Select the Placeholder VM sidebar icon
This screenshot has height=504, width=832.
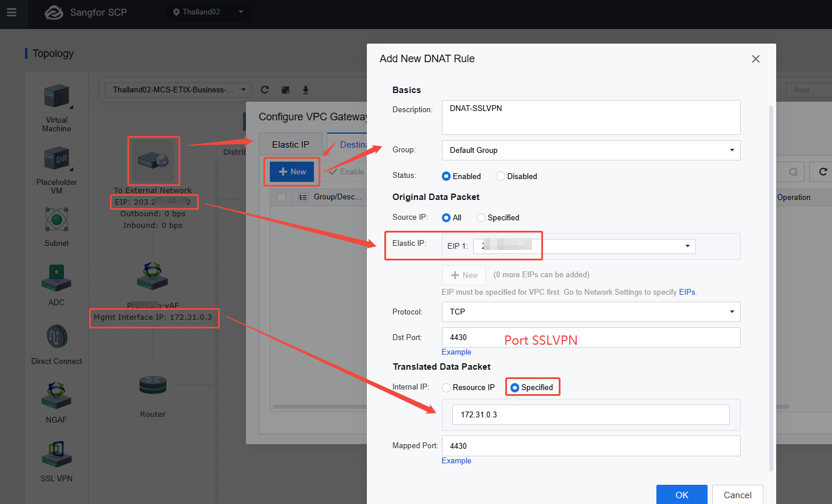[x=56, y=159]
